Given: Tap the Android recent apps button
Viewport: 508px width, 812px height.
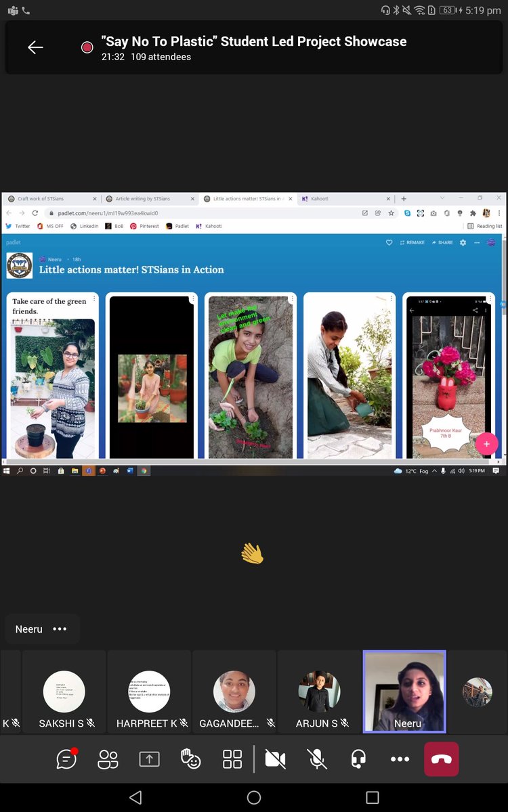Looking at the screenshot, I should click(x=372, y=797).
